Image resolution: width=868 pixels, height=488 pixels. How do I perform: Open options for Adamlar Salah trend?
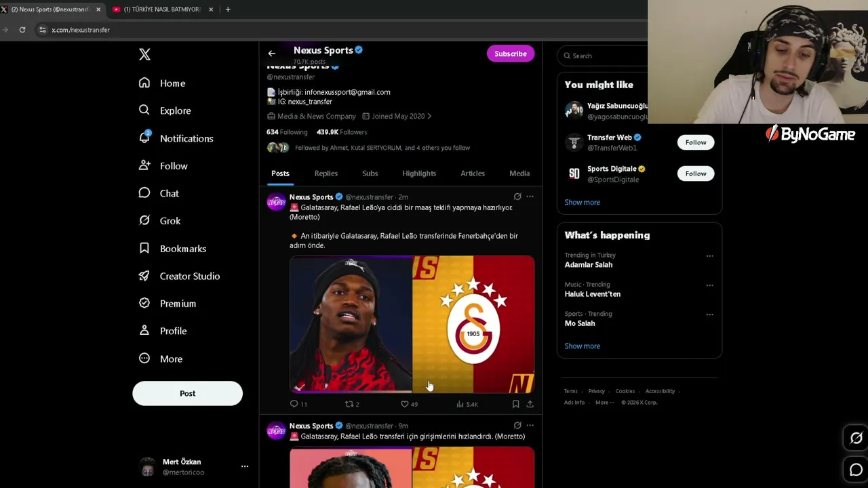(x=709, y=256)
